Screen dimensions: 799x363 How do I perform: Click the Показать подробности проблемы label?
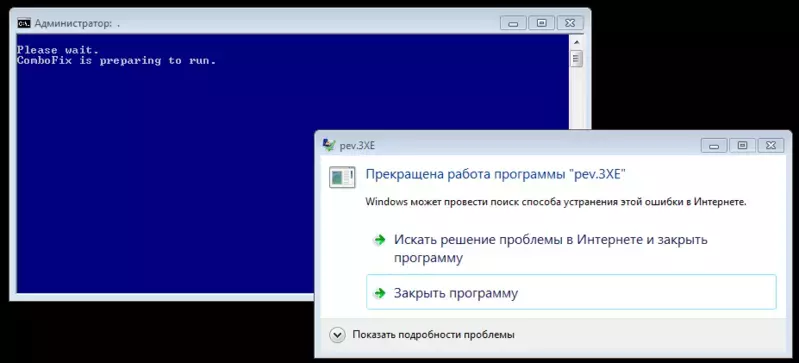click(x=433, y=335)
